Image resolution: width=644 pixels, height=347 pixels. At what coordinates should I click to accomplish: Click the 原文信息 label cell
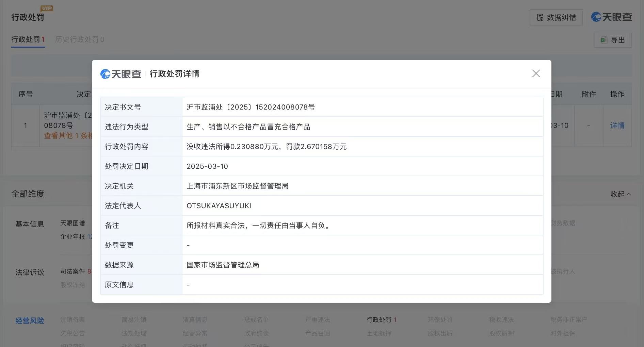tap(141, 285)
